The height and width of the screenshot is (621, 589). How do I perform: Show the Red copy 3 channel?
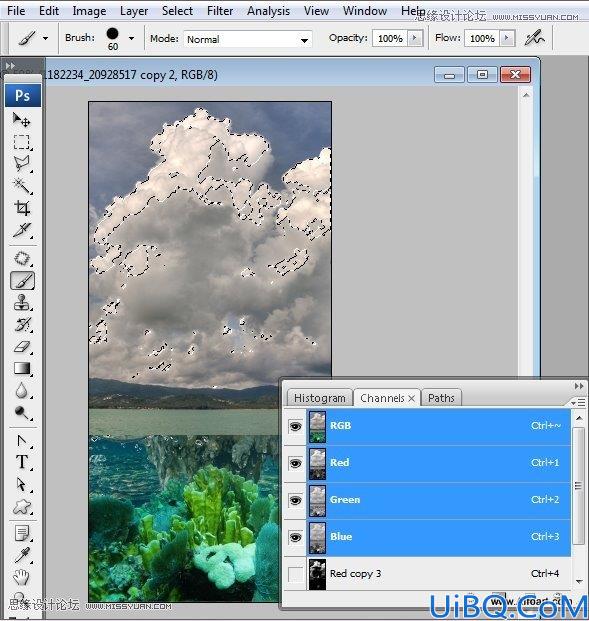pos(295,574)
